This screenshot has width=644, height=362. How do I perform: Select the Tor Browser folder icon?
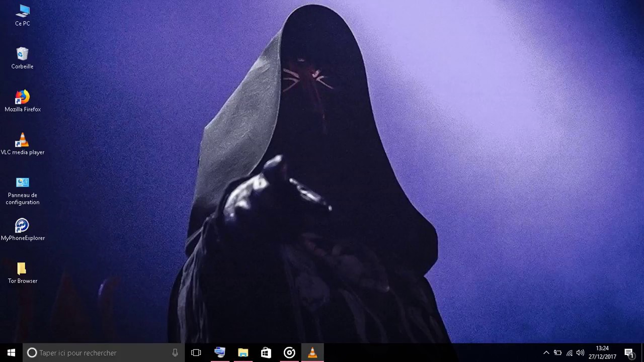point(23,273)
